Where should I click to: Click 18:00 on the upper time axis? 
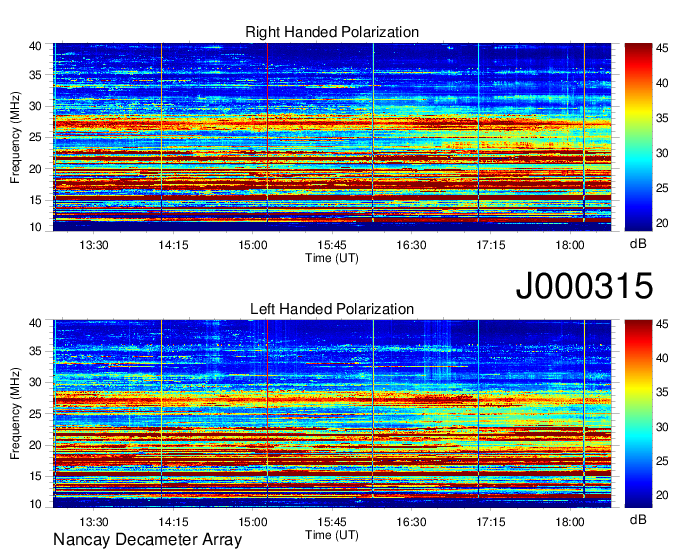[x=570, y=245]
